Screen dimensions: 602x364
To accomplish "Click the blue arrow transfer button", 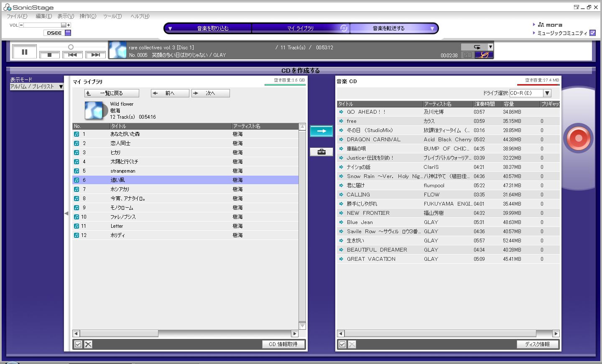I will 321,131.
